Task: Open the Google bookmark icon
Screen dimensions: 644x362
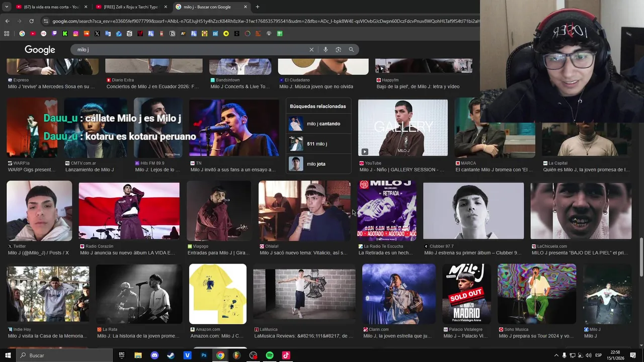Action: coord(22,34)
